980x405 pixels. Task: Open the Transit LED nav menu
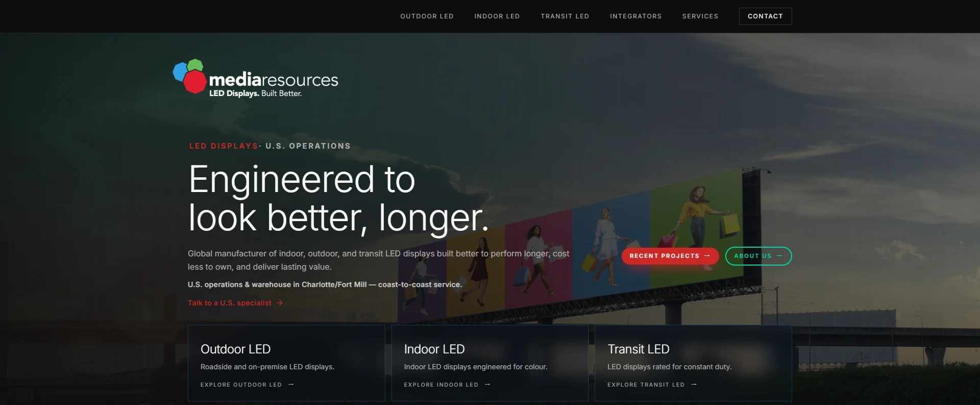click(x=565, y=16)
